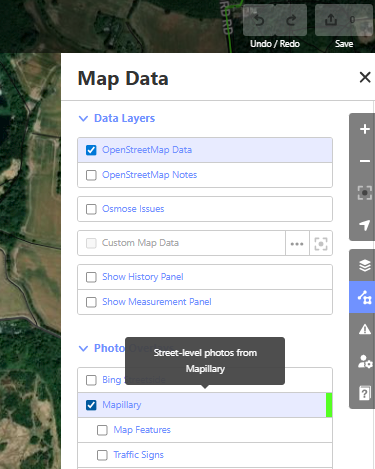Click the green Mapillary color indicator

(x=329, y=405)
